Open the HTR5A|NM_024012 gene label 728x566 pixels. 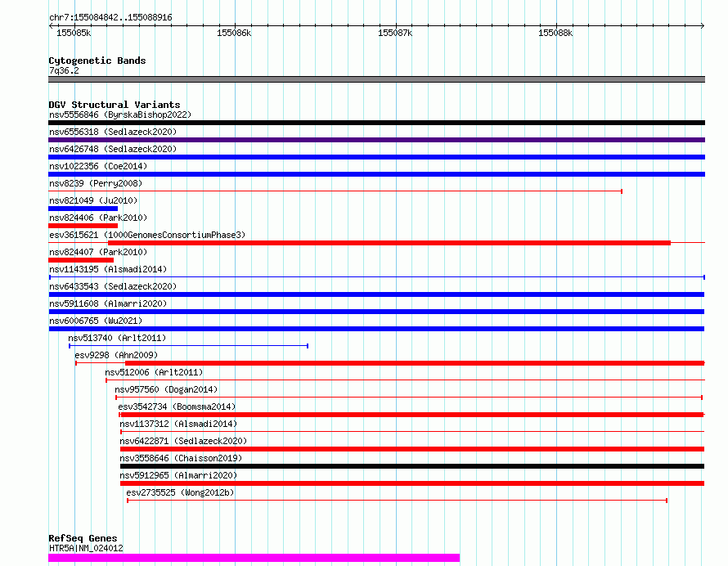(86, 548)
